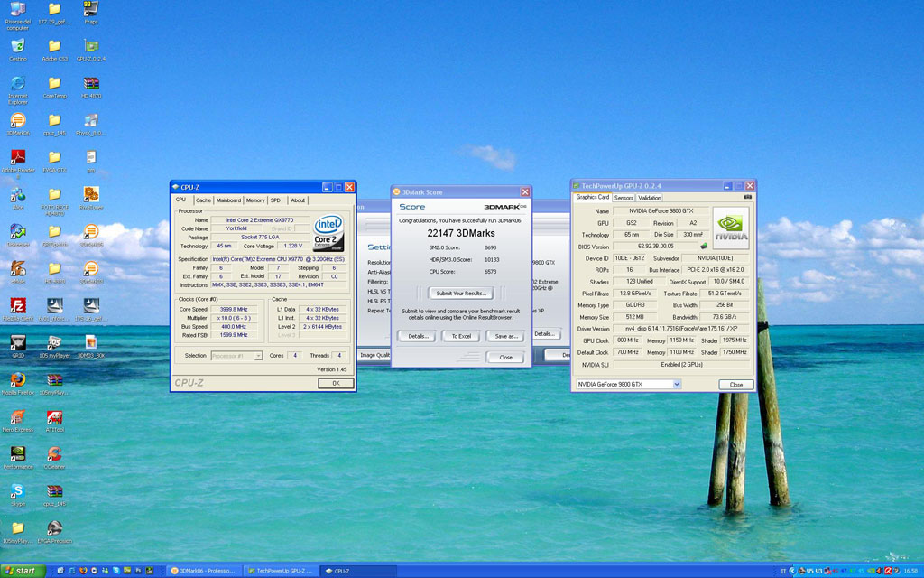The width and height of the screenshot is (924, 578).
Task: Switch to the Sensors tab in GPU-Z
Action: [x=624, y=198]
